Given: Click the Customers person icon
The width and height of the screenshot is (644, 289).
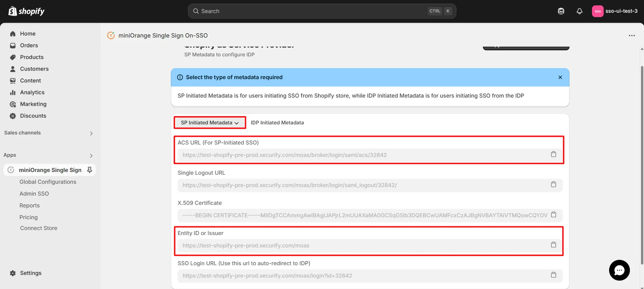Looking at the screenshot, I should (x=13, y=69).
